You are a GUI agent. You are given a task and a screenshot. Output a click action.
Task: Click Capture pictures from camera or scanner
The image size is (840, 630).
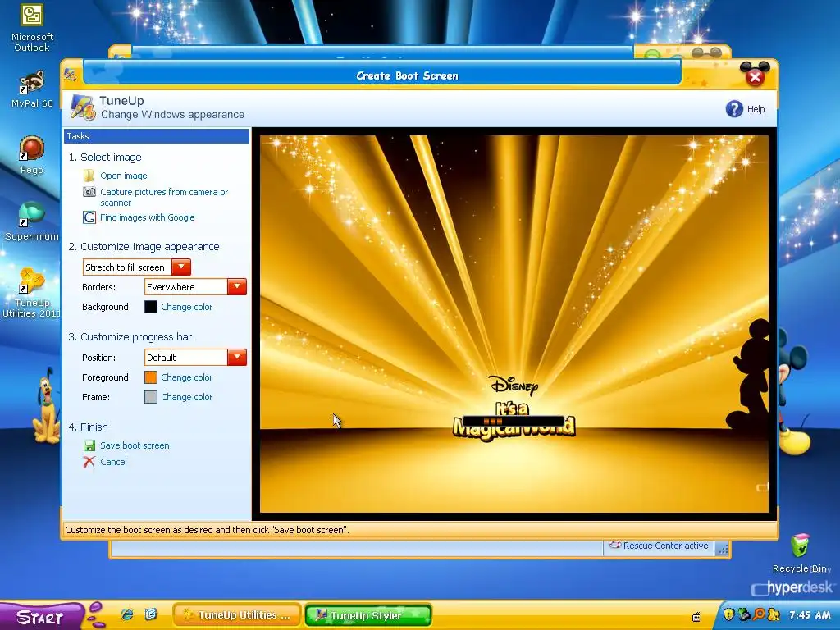tap(164, 197)
